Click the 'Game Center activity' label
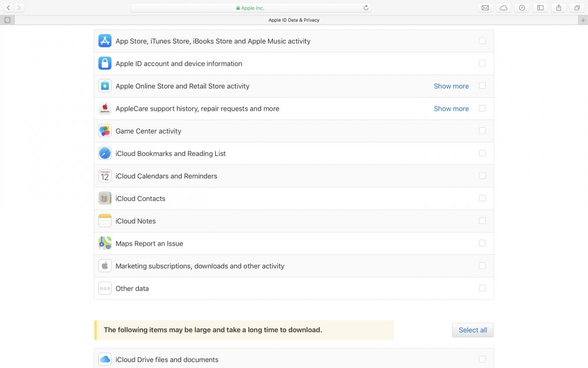The height and width of the screenshot is (368, 588). tap(148, 131)
